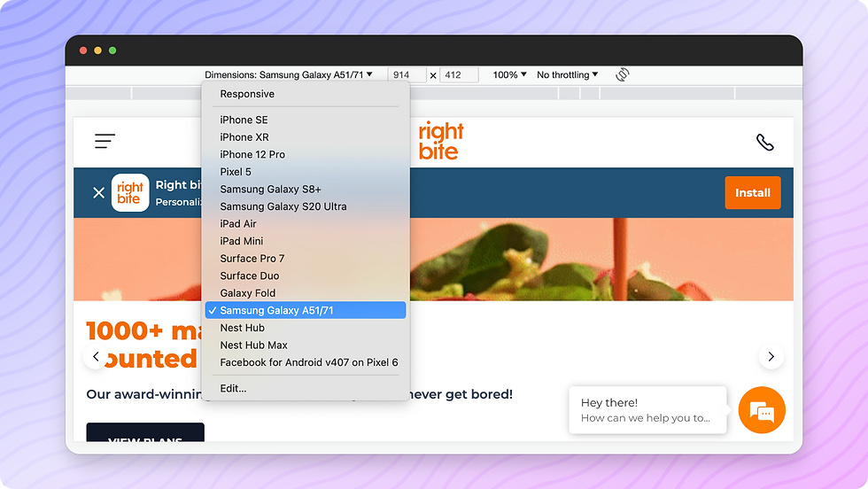868x489 pixels.
Task: Choose iPhone 12 Pro
Action: (x=306, y=154)
